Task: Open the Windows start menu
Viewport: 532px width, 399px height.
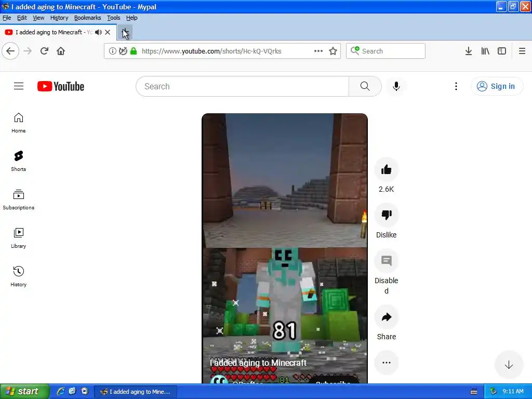Action: pyautogui.click(x=24, y=391)
